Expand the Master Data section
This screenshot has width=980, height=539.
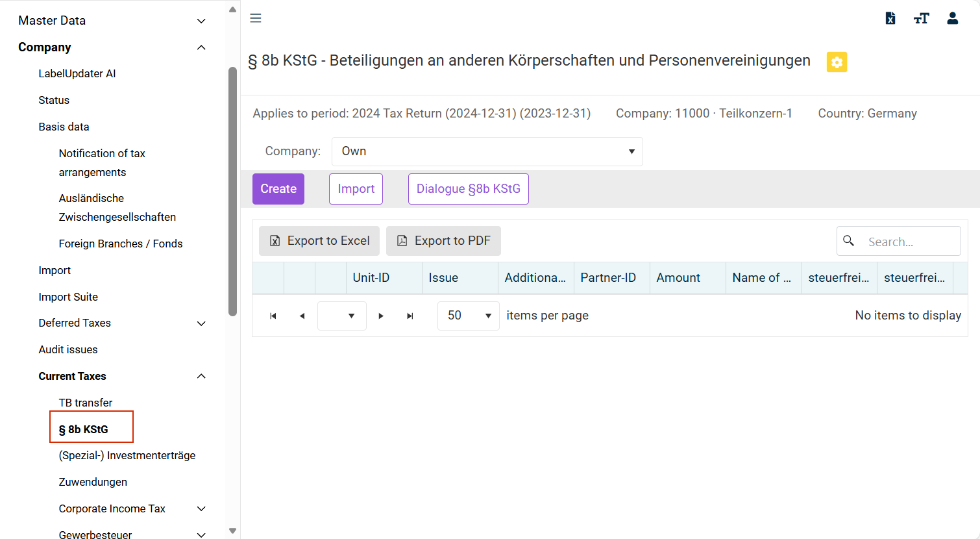[x=201, y=21]
